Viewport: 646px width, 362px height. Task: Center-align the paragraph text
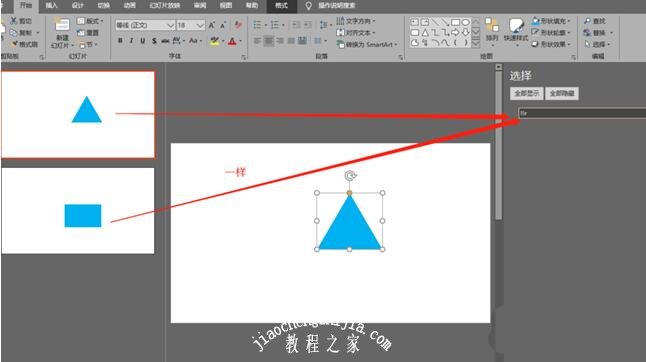[x=269, y=40]
